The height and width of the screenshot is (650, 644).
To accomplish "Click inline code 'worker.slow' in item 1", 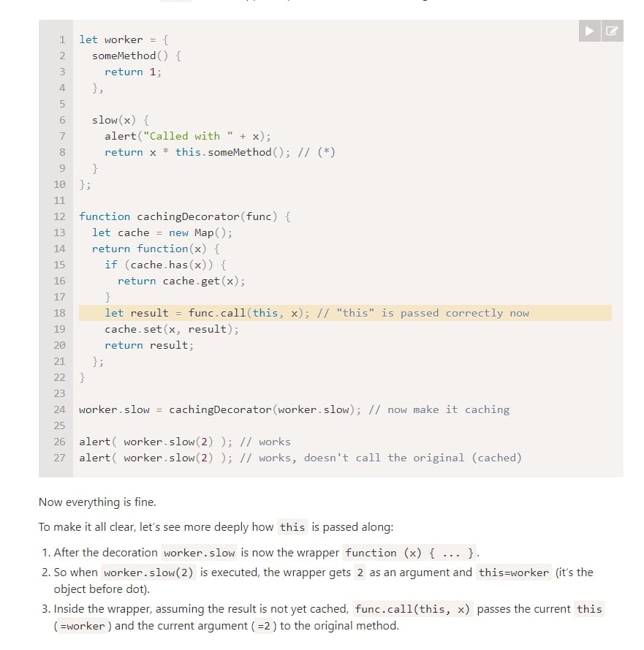I will point(200,553).
